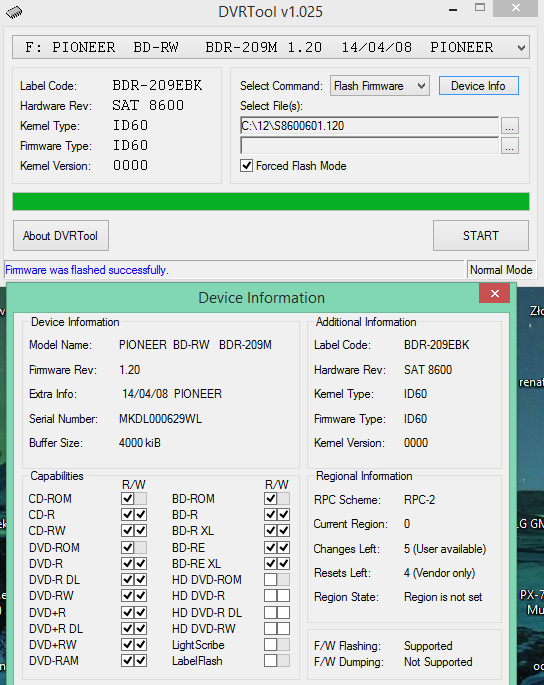This screenshot has width=544, height=685.
Task: Click the HD DVD-ROM read checkbox
Action: 270,580
